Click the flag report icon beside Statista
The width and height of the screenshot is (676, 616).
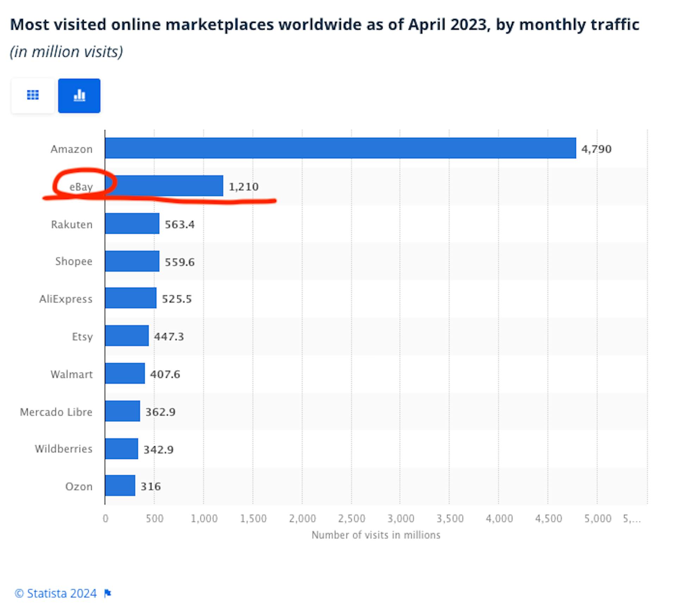tap(108, 593)
